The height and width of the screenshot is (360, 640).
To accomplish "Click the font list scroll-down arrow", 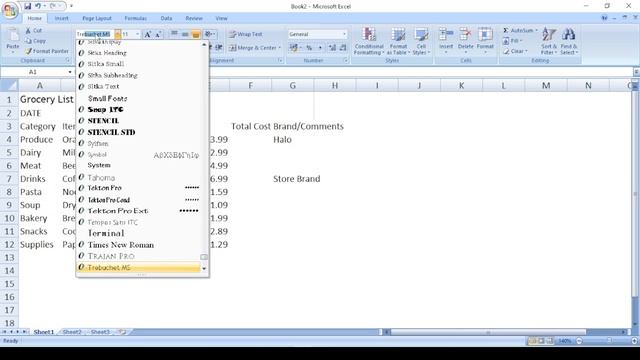I will (204, 269).
